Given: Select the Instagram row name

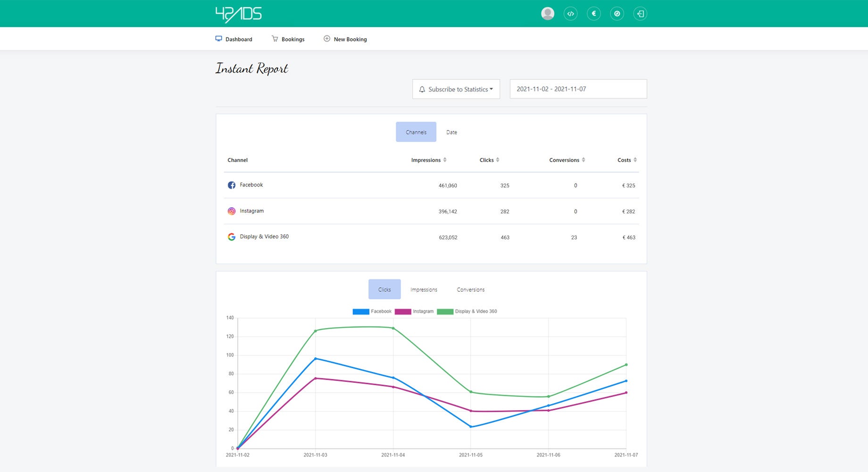Looking at the screenshot, I should tap(252, 211).
